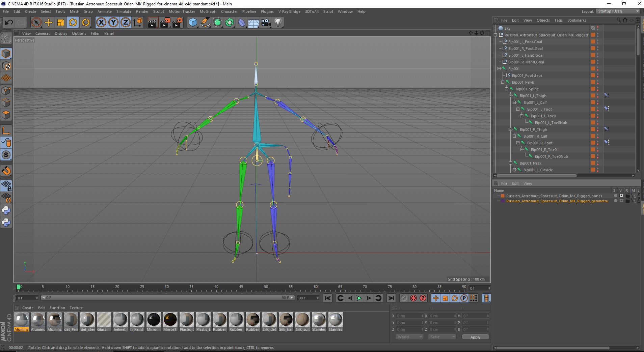Toggle view visibility of geometry layer
The height and width of the screenshot is (352, 644).
tap(621, 201)
